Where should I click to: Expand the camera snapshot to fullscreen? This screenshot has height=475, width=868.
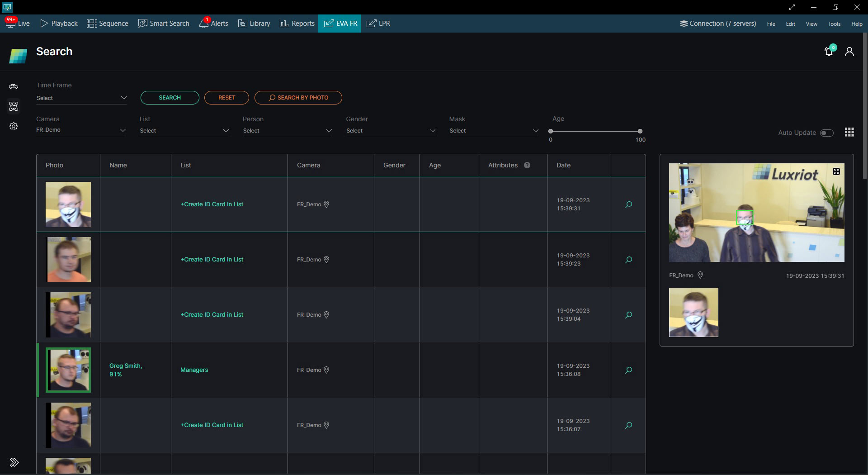coord(836,171)
